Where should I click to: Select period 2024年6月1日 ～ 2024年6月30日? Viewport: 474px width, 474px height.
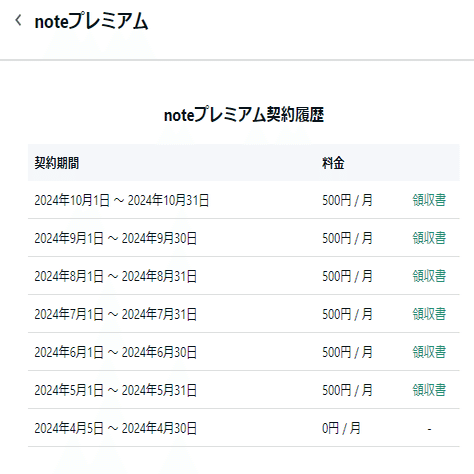click(116, 352)
